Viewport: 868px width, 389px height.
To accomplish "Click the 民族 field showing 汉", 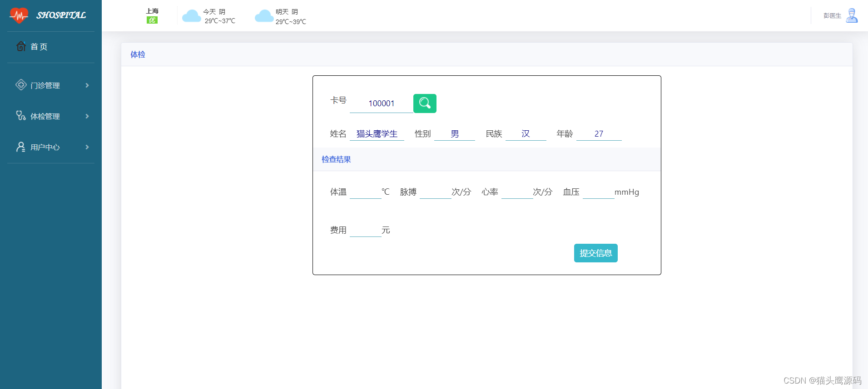I will point(526,134).
